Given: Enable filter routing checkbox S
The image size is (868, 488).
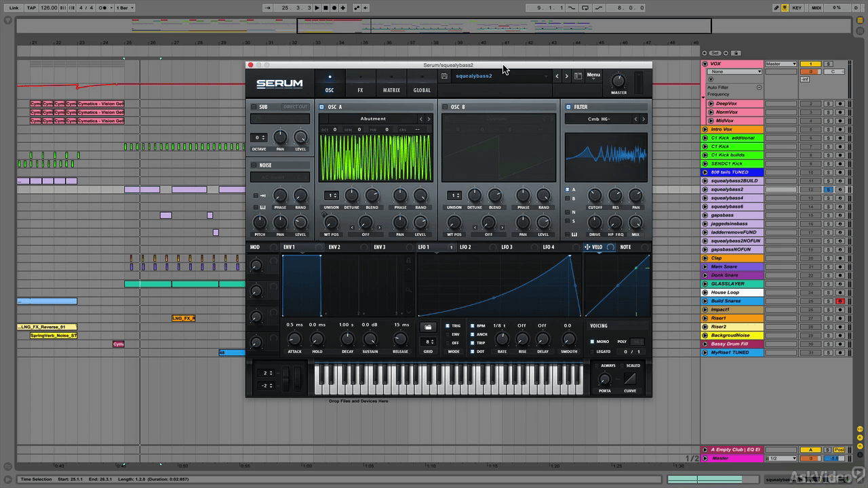Looking at the screenshot, I should [x=568, y=221].
